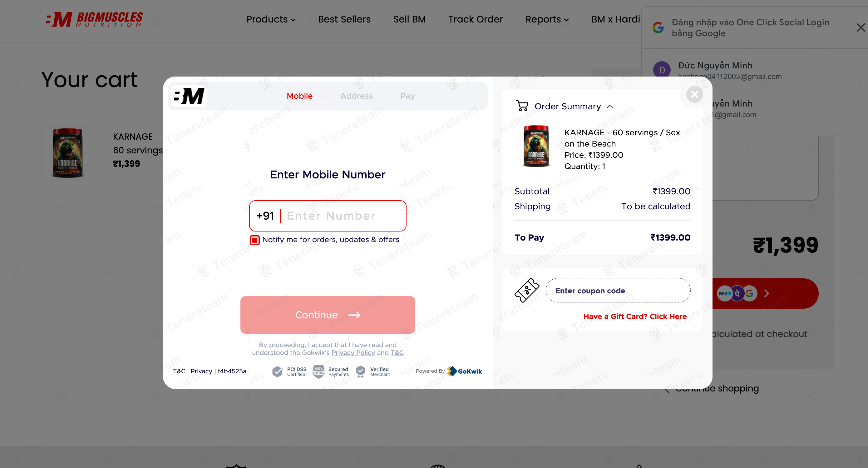Click the Continue button
Image resolution: width=868 pixels, height=468 pixels.
[x=328, y=315]
